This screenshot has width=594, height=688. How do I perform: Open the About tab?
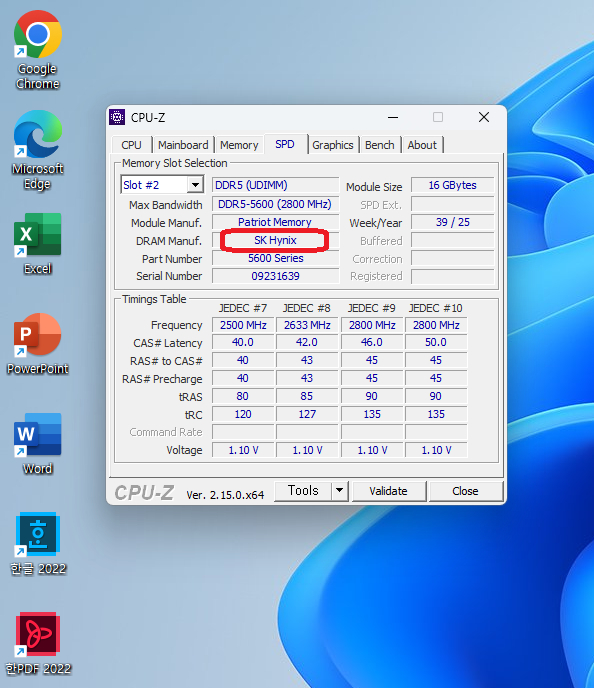click(422, 145)
